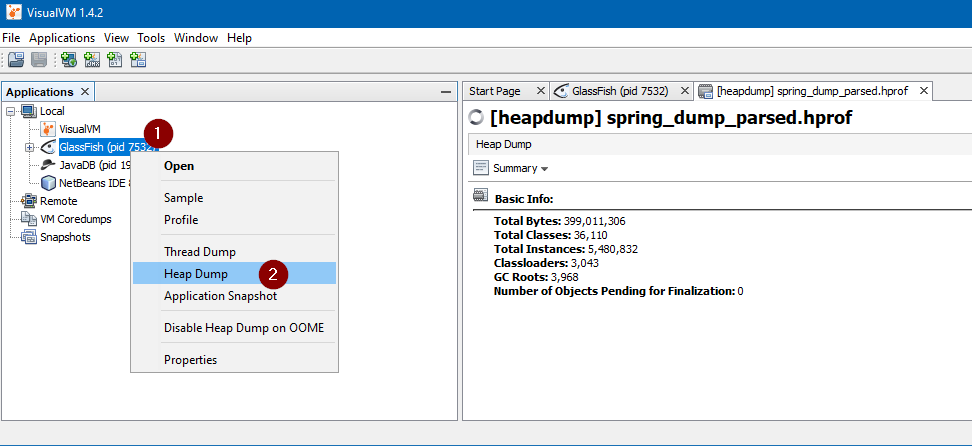Click Add Remote Host toolbar icon
972x446 pixels.
click(x=69, y=60)
